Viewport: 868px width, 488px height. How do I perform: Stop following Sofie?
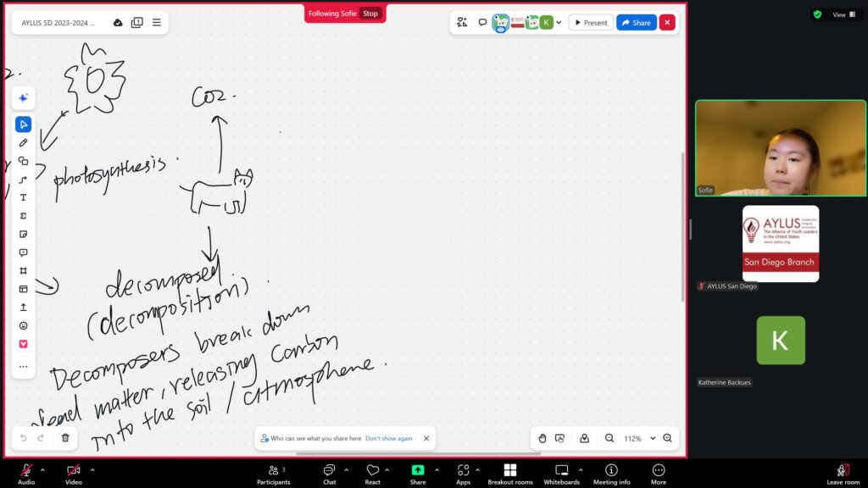point(370,14)
